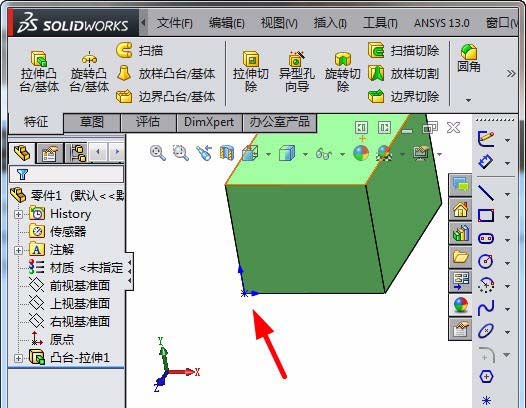526x408 pixels.
Task: Expand the toolbar overflow chevron
Action: (511, 73)
